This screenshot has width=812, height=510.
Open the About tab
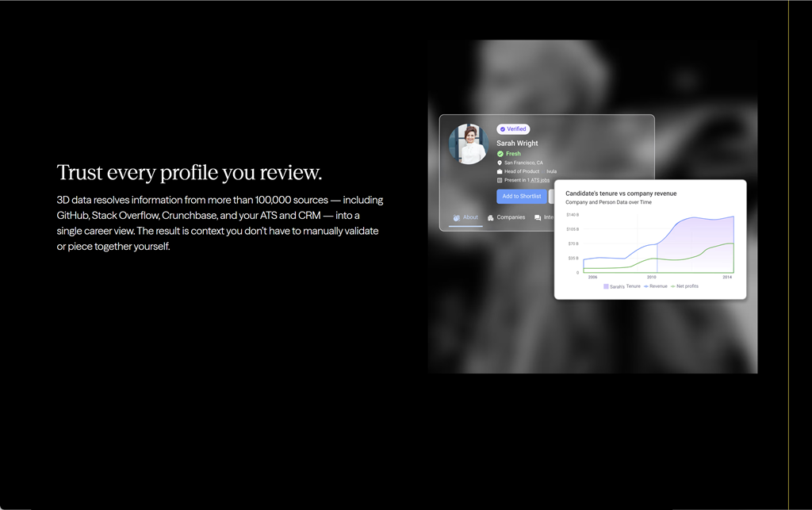tap(470, 217)
